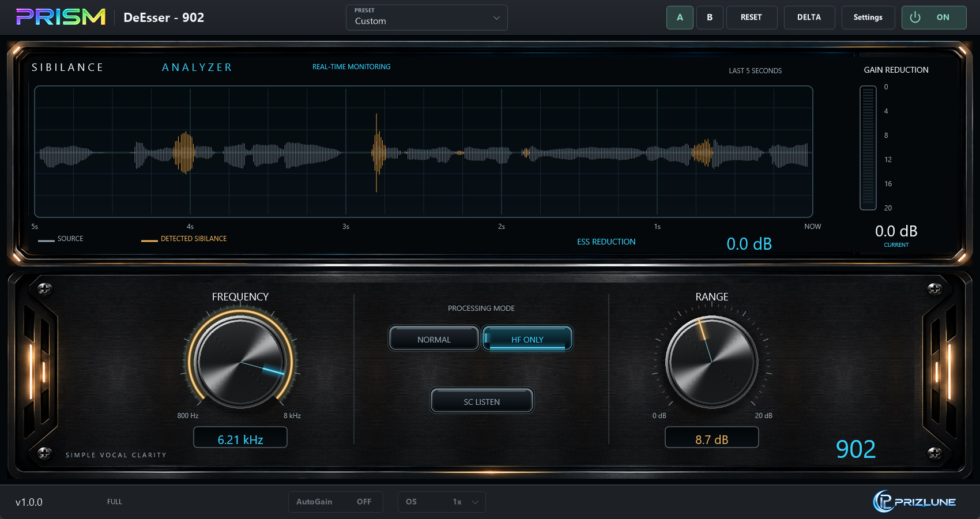Screen dimensions: 980x519
Task: Switch to the B comparison slot
Action: [x=710, y=17]
